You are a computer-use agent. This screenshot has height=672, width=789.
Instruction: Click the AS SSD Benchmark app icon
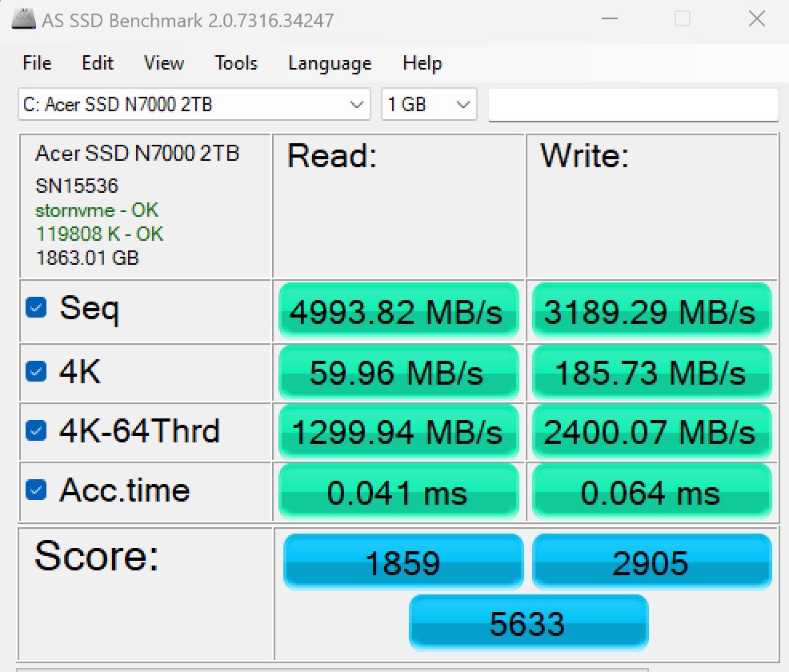click(23, 19)
